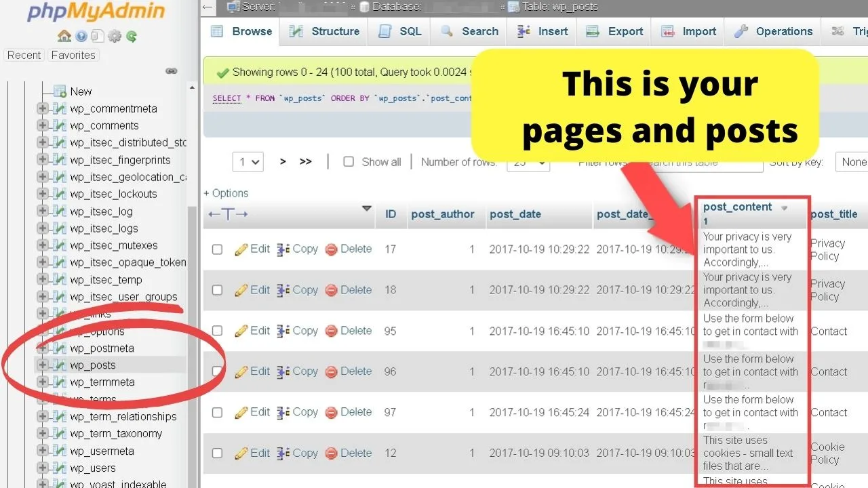The width and height of the screenshot is (868, 488).
Task: Click the New table icon in tree
Action: (x=60, y=91)
